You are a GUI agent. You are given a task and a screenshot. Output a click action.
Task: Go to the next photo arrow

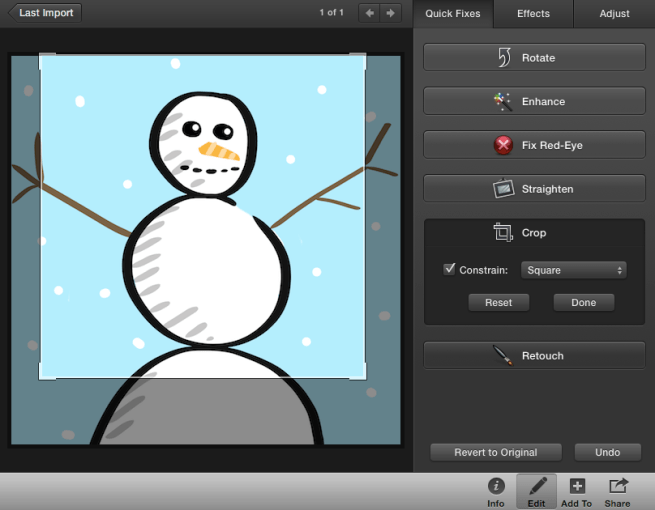pos(392,13)
